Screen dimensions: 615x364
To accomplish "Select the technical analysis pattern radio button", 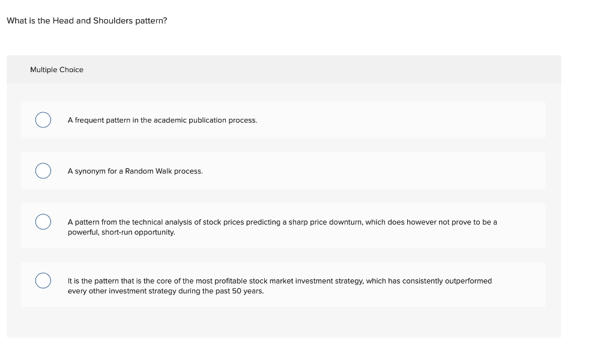I will pos(43,222).
